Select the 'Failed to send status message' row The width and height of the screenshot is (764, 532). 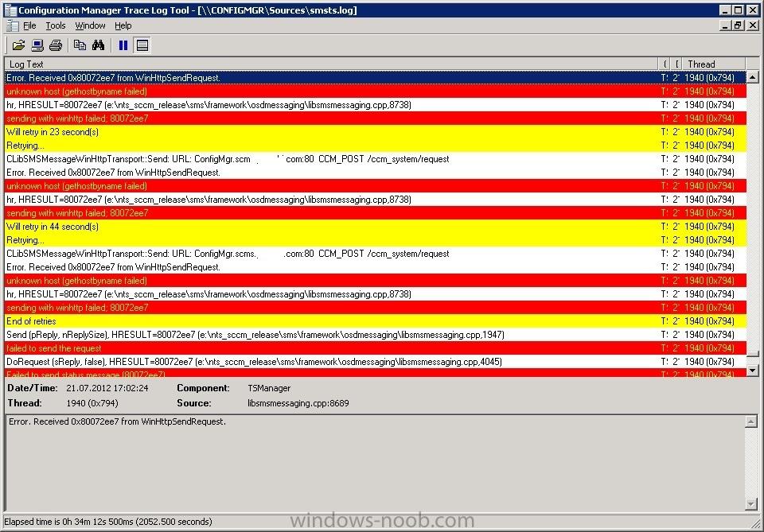pyautogui.click(x=375, y=373)
